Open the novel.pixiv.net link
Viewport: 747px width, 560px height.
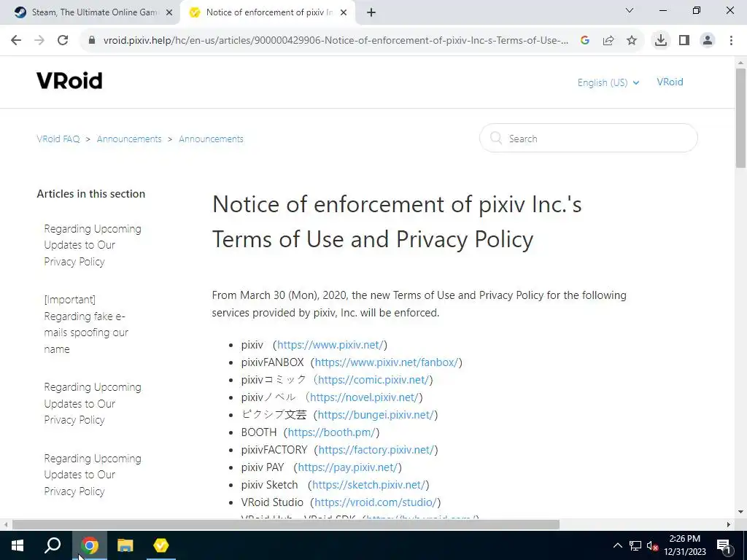coord(364,397)
